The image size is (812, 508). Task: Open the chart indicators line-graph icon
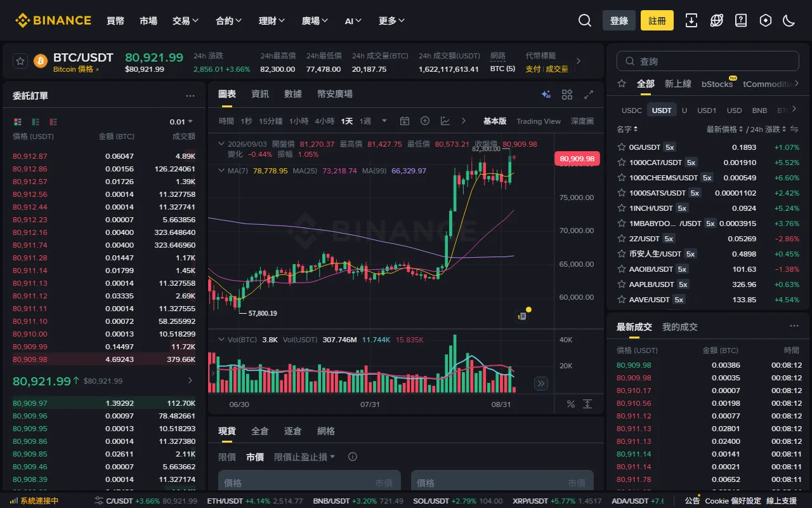pos(445,121)
